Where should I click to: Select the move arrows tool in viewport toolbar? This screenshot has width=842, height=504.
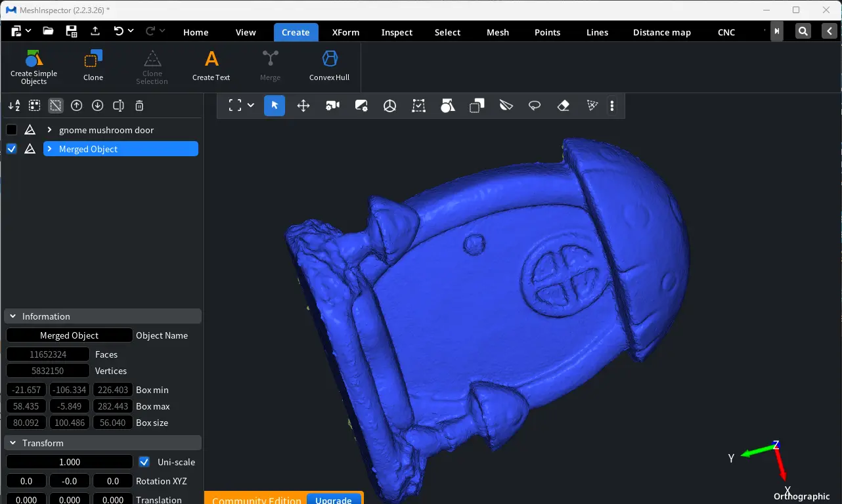pyautogui.click(x=303, y=106)
